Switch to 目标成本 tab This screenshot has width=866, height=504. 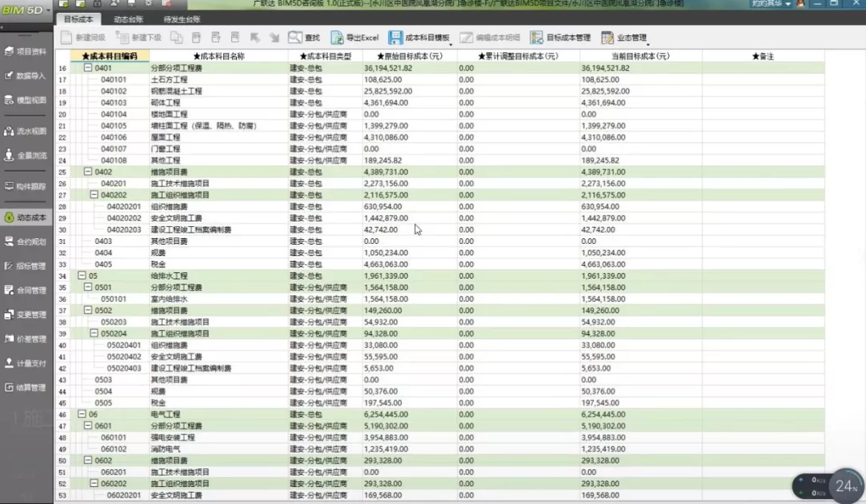click(78, 19)
